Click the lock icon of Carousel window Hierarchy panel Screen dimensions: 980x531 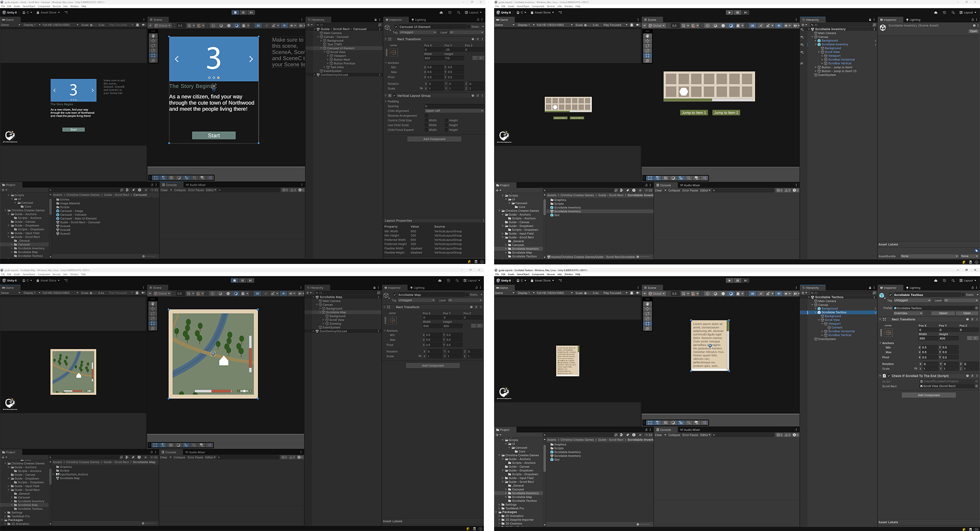(376, 20)
